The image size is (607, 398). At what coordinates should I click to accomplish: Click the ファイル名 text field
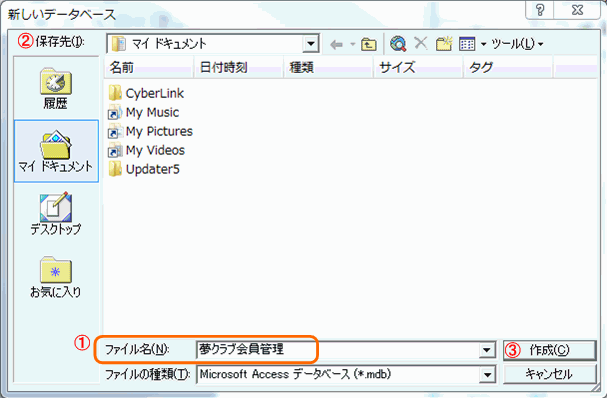[337, 350]
